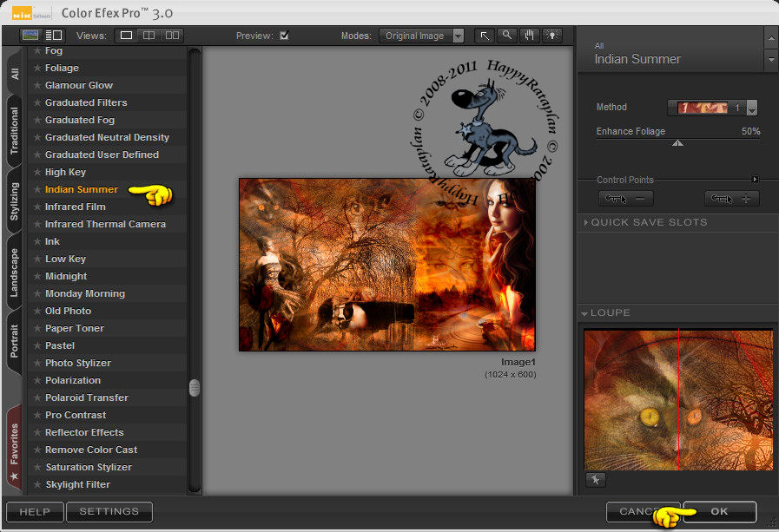Select the side-by-side preview view

click(x=173, y=36)
